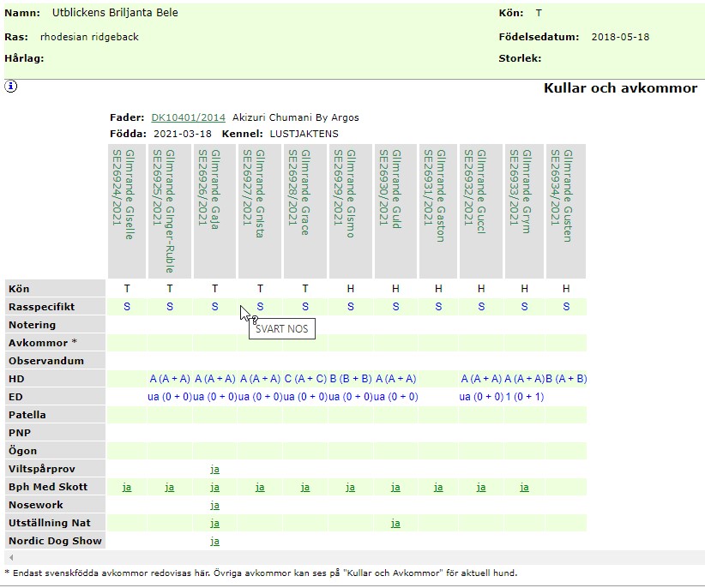Viewport: 705px width, 588px height.
Task: Open Bph Med Skott ja for Grace
Action: pos(305,488)
